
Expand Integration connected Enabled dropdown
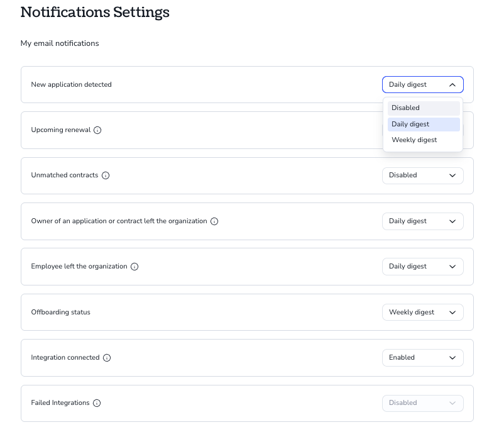tap(423, 358)
